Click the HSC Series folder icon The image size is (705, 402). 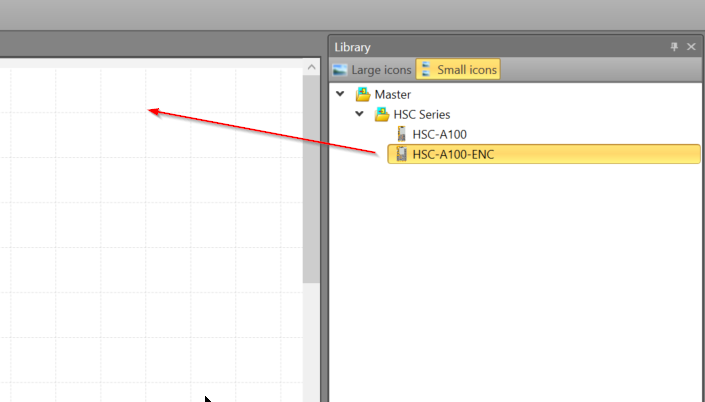pos(382,114)
